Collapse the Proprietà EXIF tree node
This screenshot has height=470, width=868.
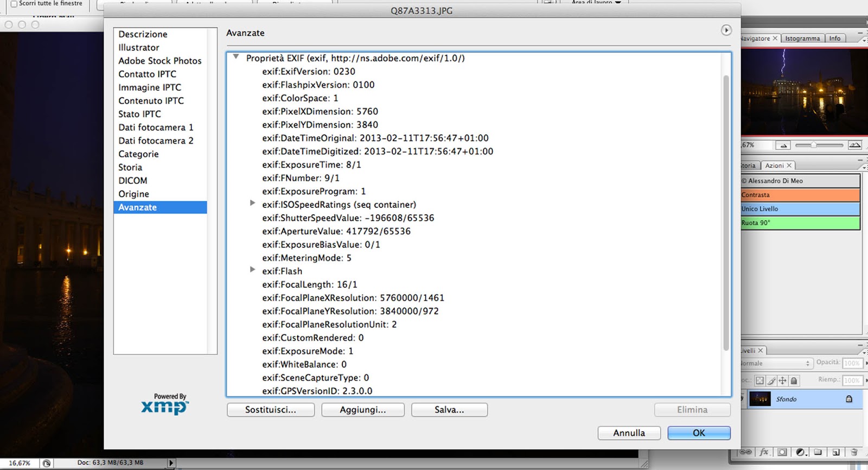236,56
